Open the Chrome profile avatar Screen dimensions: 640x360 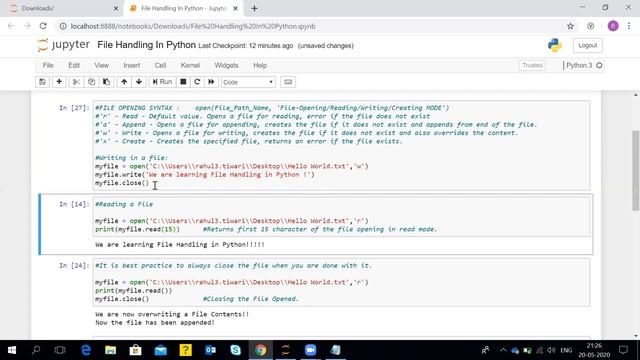613,26
